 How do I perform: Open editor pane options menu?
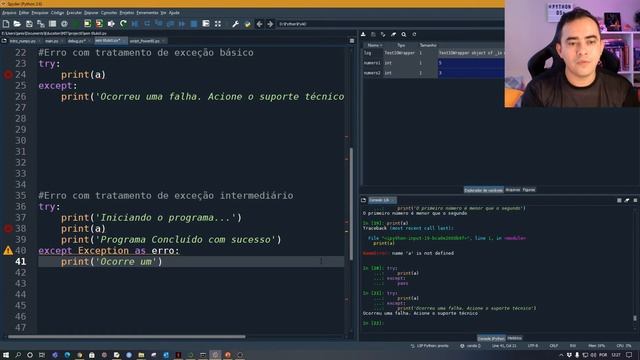point(352,41)
